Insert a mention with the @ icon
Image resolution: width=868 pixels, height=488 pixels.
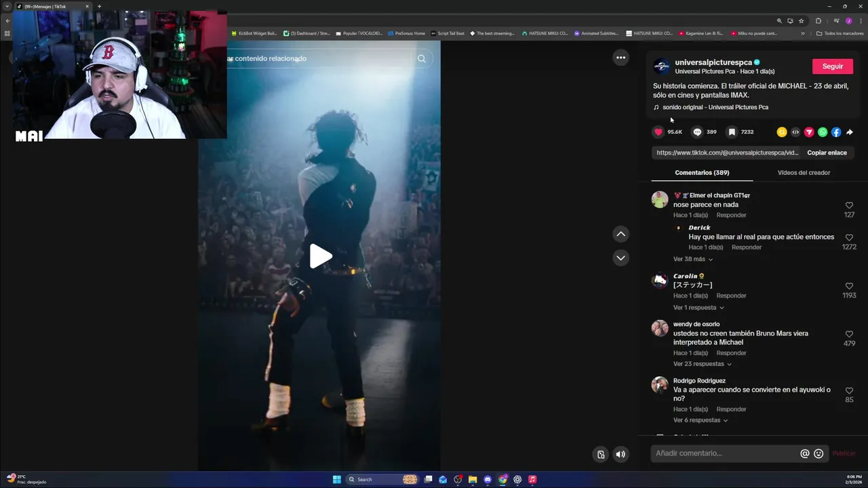coord(805,453)
